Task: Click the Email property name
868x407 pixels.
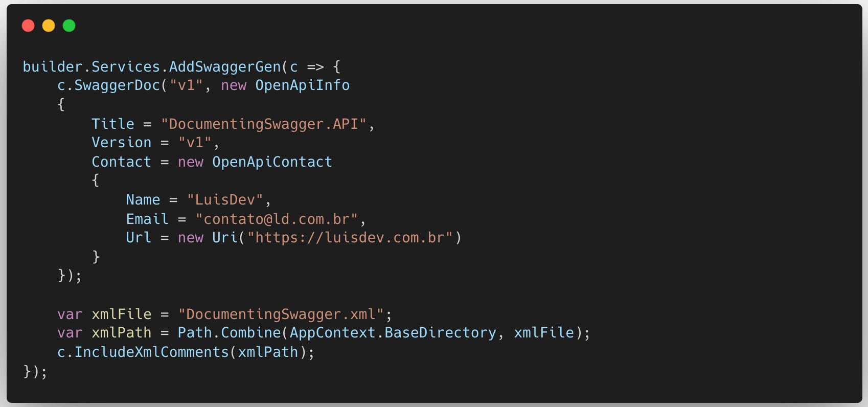Action: click(x=147, y=219)
